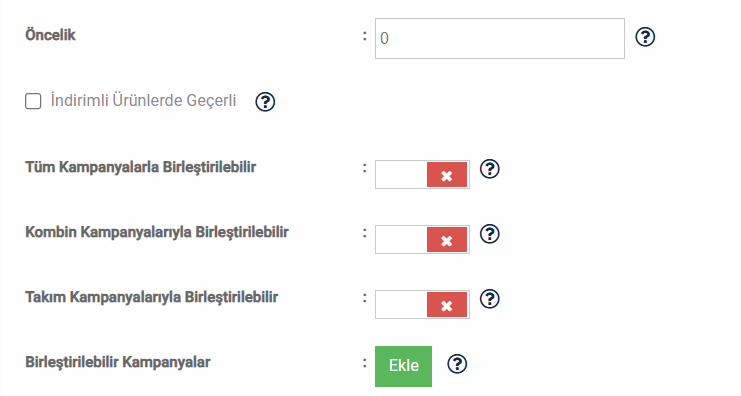Click the Kombin Kampanyalarıyla Birleştirilebilir label

[x=156, y=232]
